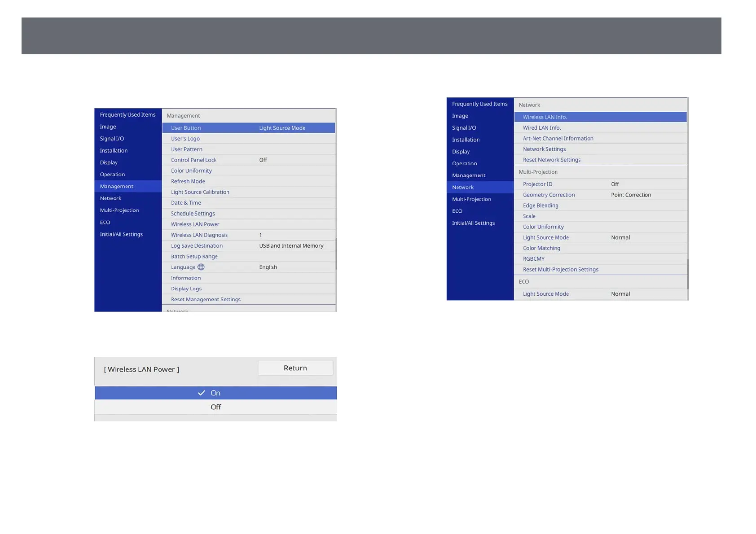Select Frequently Used Items in left menu
The image size is (756, 534).
pyautogui.click(x=128, y=115)
